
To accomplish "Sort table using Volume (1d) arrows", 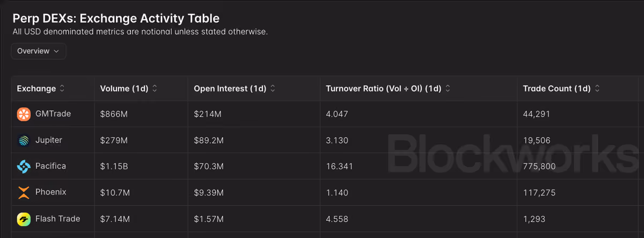I will [x=155, y=89].
